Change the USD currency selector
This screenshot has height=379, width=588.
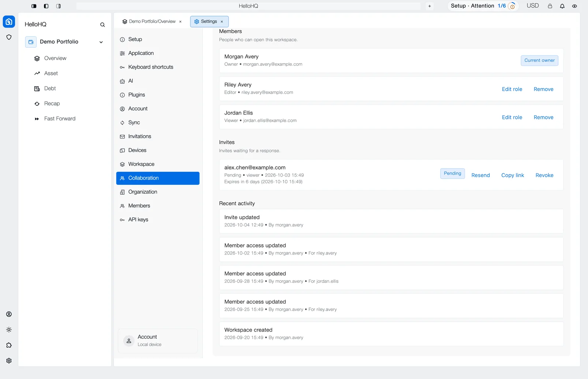point(533,6)
